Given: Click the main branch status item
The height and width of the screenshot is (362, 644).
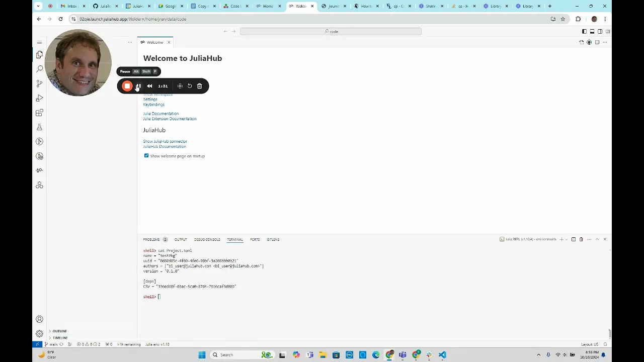Looking at the screenshot, I should pyautogui.click(x=51, y=344).
